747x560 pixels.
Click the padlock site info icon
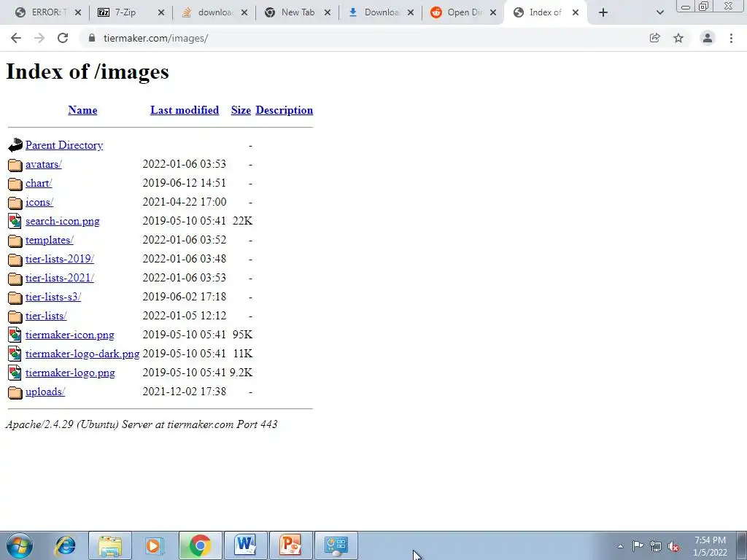(91, 38)
